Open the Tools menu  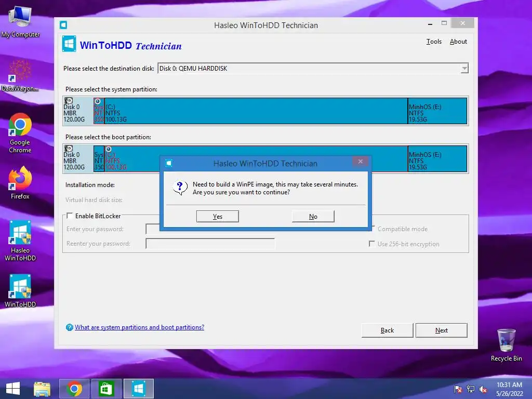point(434,42)
